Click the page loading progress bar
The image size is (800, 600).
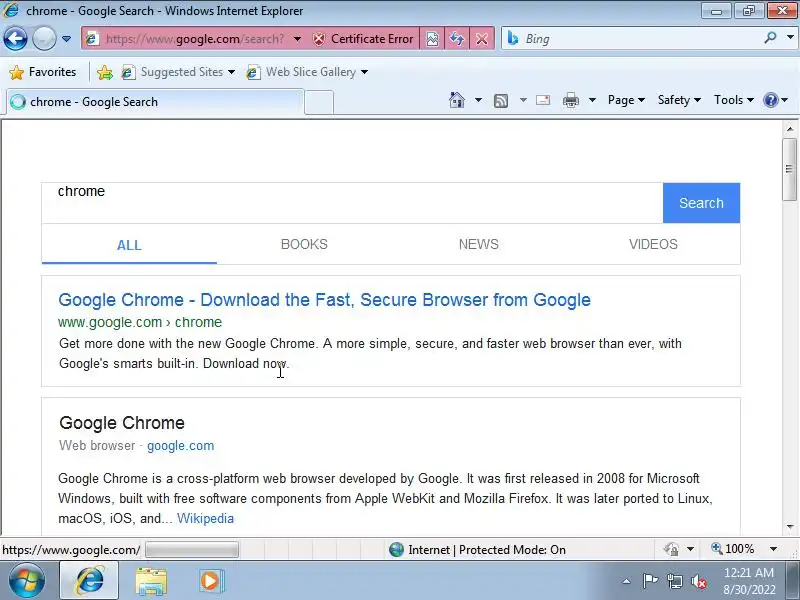(x=192, y=550)
